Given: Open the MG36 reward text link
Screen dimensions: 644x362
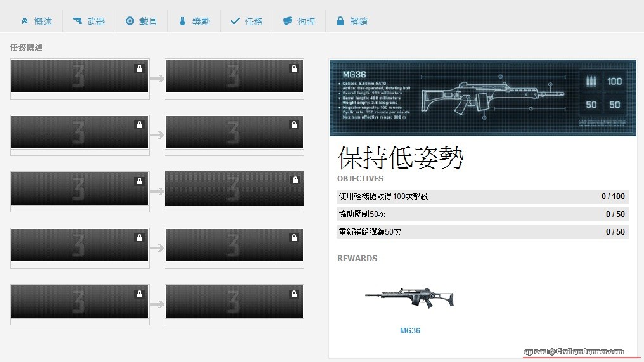Looking at the screenshot, I should 410,331.
